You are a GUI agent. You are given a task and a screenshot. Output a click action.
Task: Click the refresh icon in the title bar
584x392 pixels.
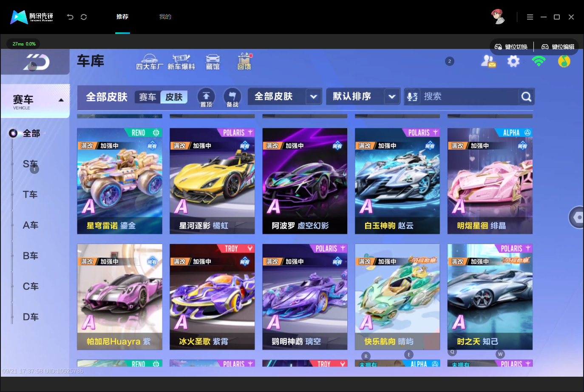coord(84,17)
